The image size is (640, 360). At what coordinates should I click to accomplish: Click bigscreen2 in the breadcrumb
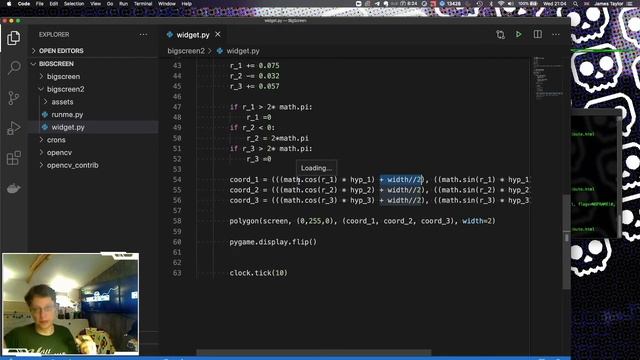tap(186, 51)
